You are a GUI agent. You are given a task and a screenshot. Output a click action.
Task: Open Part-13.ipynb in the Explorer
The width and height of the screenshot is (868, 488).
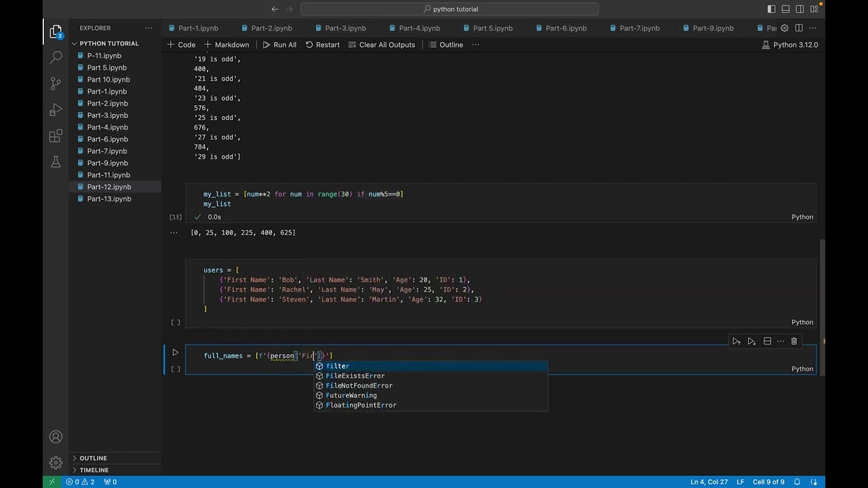[115, 199]
